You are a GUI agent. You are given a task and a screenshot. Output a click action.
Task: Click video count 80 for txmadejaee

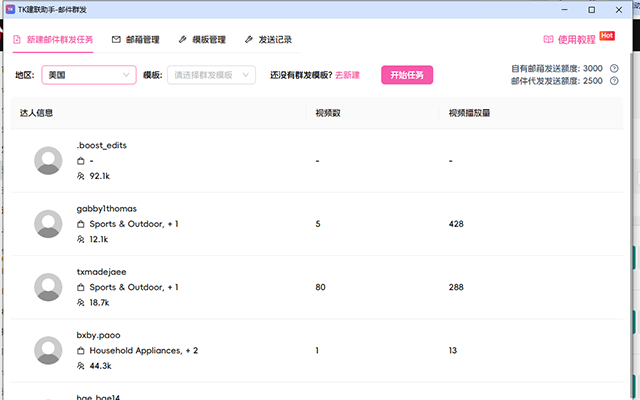[x=320, y=287]
